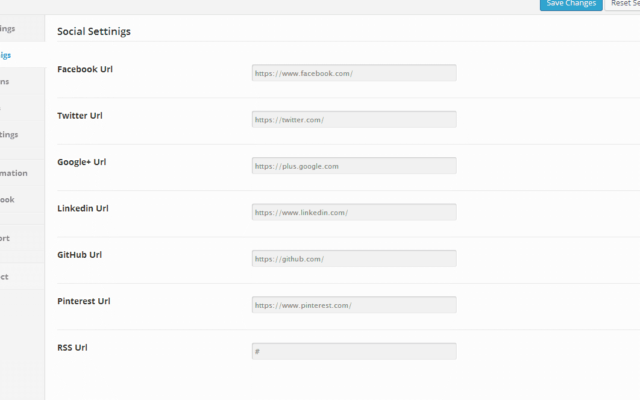Focus the Facebook Url input field
640x400 pixels.
(354, 73)
